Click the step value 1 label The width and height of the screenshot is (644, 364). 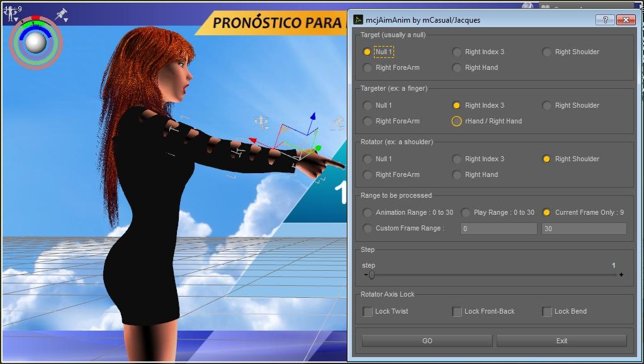coord(614,265)
